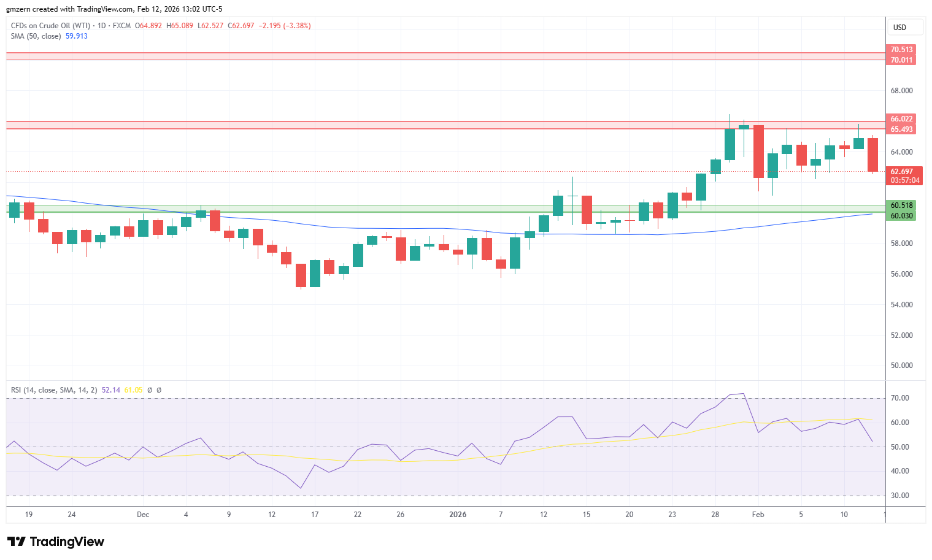Click the low value "L62.527" in the legend
This screenshot has height=560, width=932.
tap(210, 26)
